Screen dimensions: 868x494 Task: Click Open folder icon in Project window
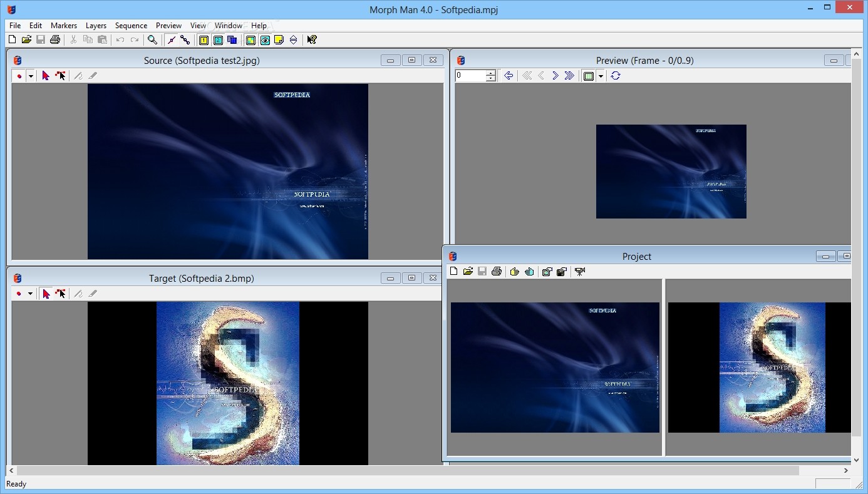pyautogui.click(x=468, y=272)
